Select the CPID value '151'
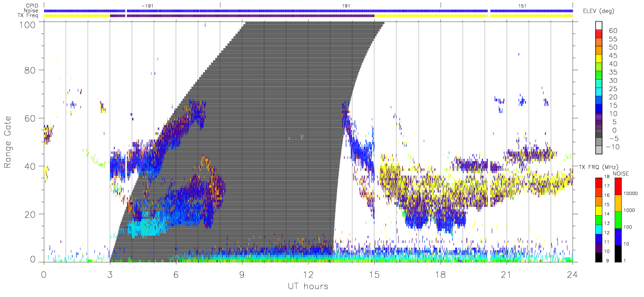The width and height of the screenshot is (644, 297). (522, 6)
